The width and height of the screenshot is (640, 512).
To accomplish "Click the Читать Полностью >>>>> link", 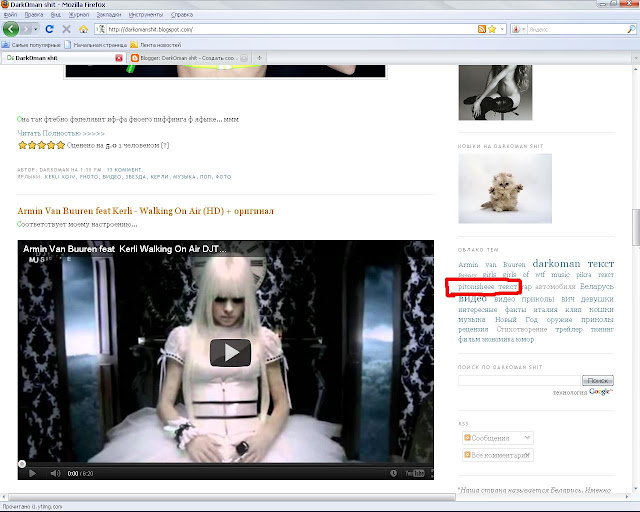I will [x=61, y=133].
